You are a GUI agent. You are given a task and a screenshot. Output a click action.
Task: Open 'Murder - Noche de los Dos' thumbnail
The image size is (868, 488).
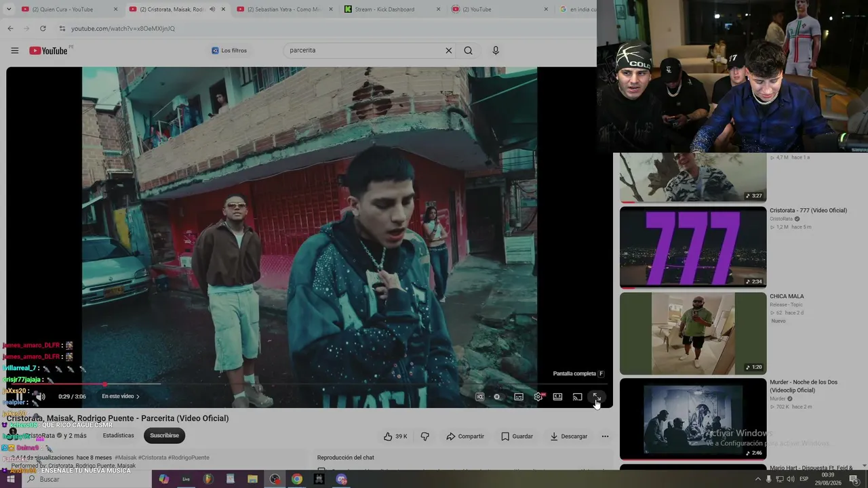coord(693,419)
